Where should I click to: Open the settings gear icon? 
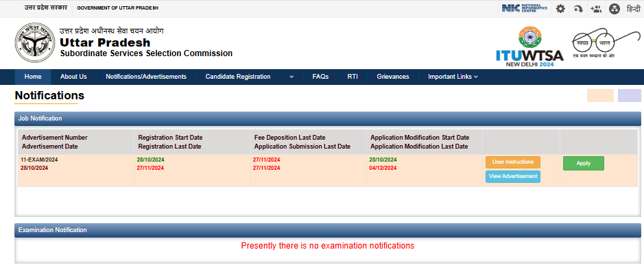click(x=560, y=9)
